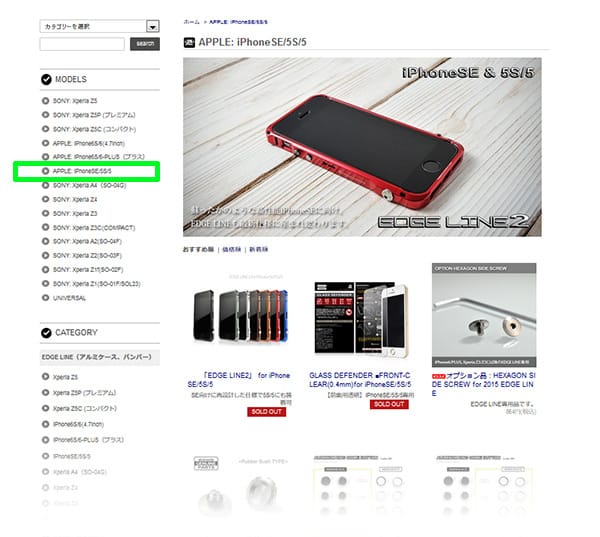Click the search button

[145, 44]
